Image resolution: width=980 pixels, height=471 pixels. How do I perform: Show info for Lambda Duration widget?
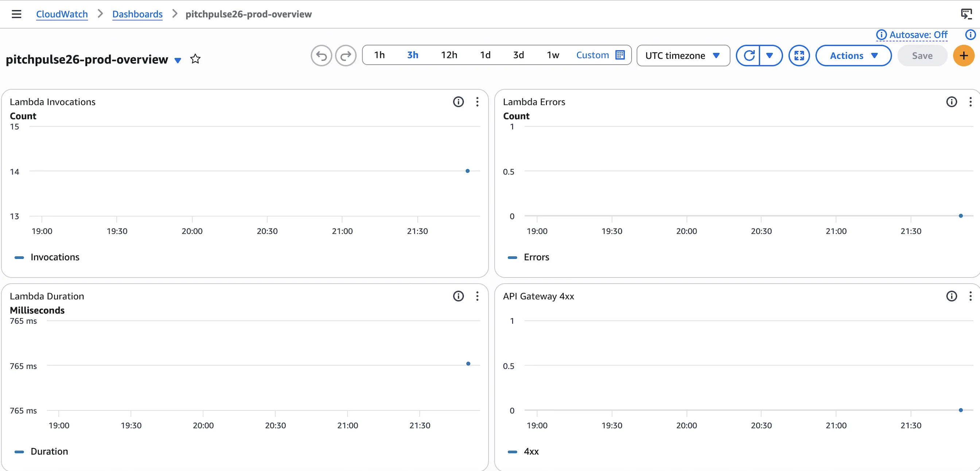[x=458, y=296]
